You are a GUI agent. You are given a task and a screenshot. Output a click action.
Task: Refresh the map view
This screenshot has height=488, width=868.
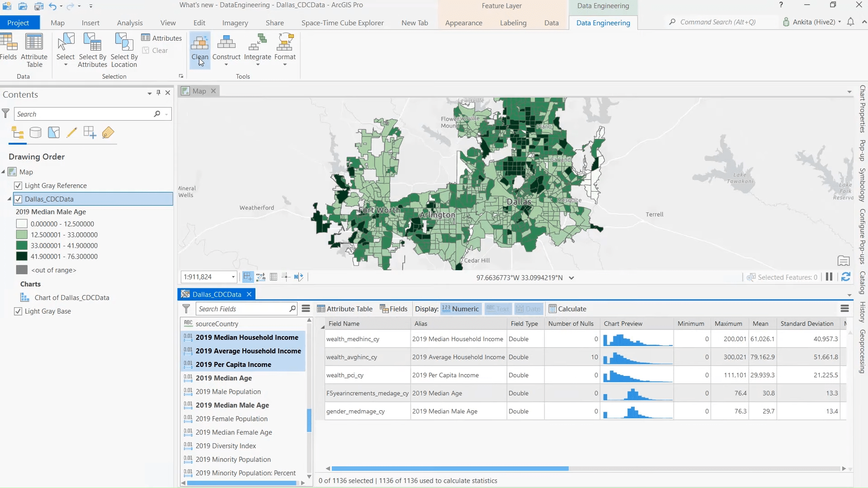(846, 277)
